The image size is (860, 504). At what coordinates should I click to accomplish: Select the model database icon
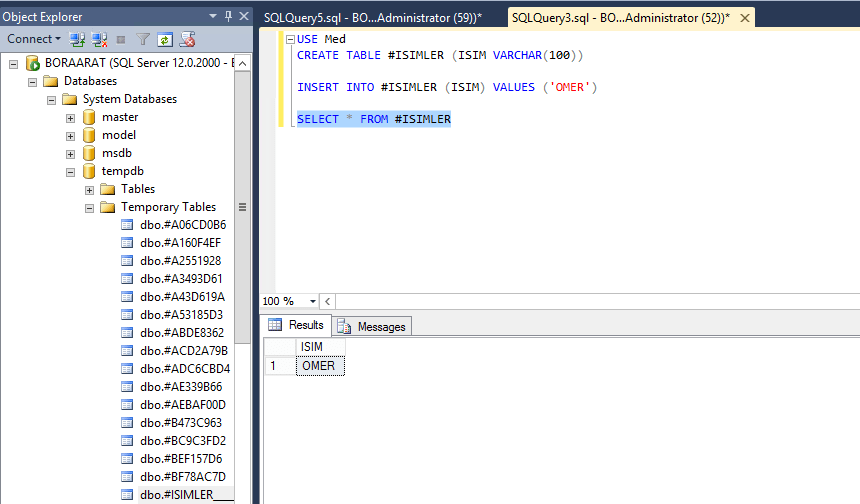click(x=89, y=135)
